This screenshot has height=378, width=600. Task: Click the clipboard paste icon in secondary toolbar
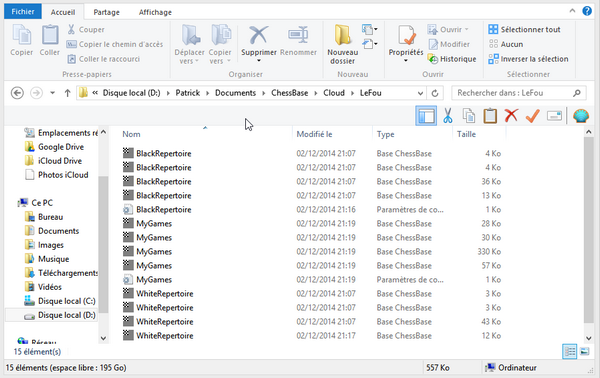pyautogui.click(x=490, y=116)
